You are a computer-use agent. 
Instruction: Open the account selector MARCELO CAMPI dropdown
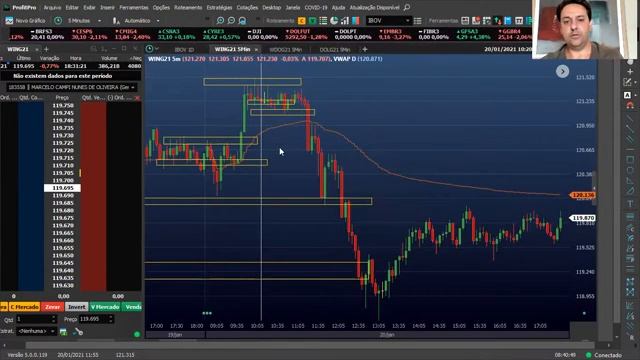click(x=71, y=87)
